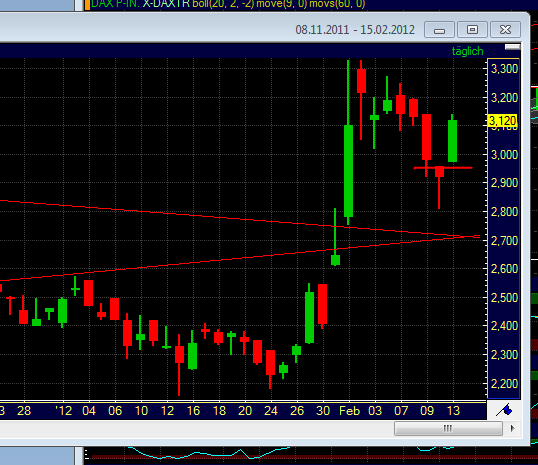Click the minimize button of the chart window
Image resolution: width=538 pixels, height=465 pixels.
[440, 30]
